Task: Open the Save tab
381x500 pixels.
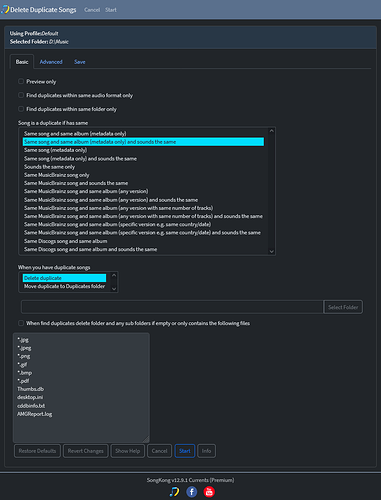Action: [80, 62]
